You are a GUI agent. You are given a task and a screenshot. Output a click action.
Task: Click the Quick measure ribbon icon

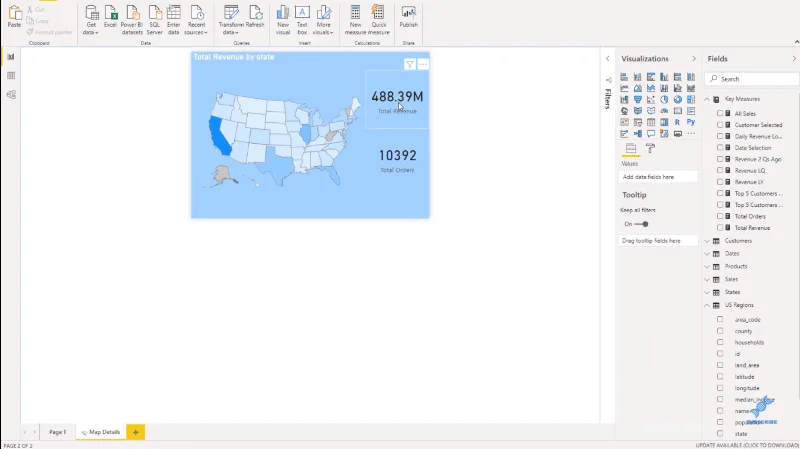point(379,20)
